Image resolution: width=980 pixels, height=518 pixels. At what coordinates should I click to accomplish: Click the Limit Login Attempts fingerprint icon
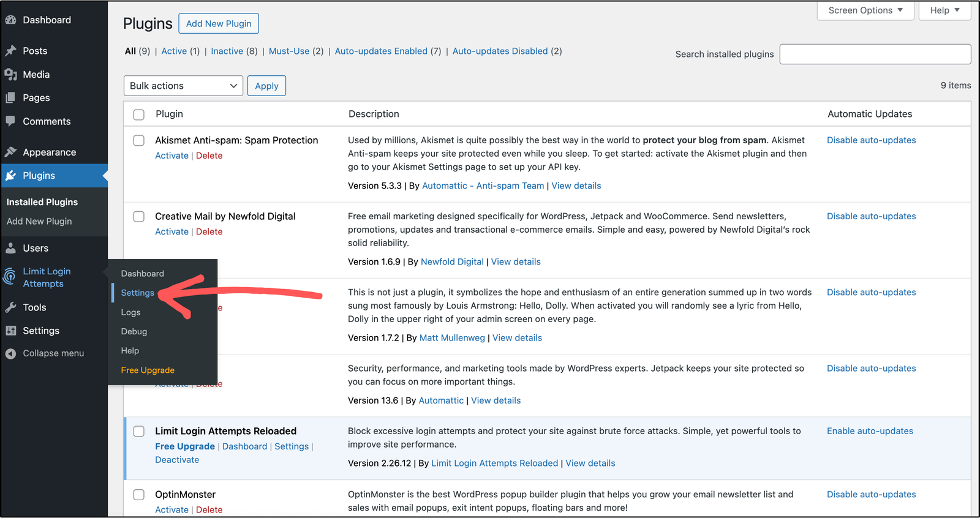coord(9,277)
